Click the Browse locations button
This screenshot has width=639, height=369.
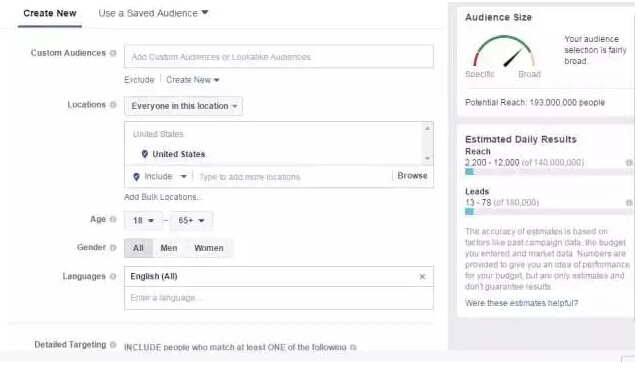coord(412,176)
